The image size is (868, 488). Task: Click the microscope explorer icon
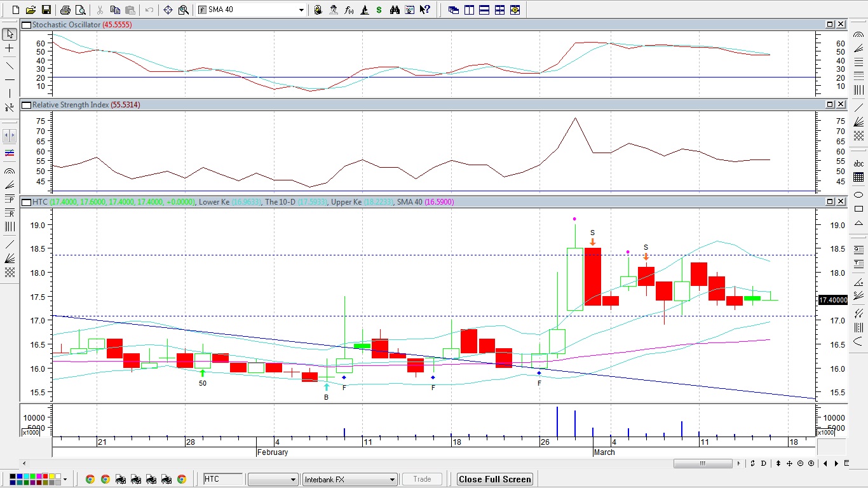[365, 10]
